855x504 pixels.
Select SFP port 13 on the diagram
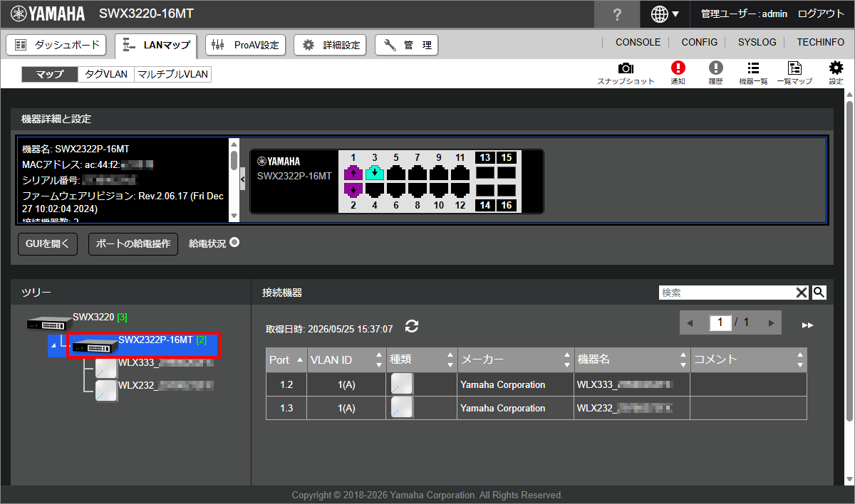(x=485, y=172)
